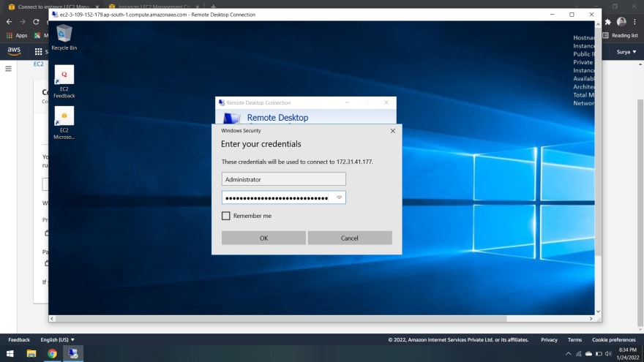Image resolution: width=644 pixels, height=362 pixels.
Task: Confirm credentials with OK button
Action: click(263, 238)
